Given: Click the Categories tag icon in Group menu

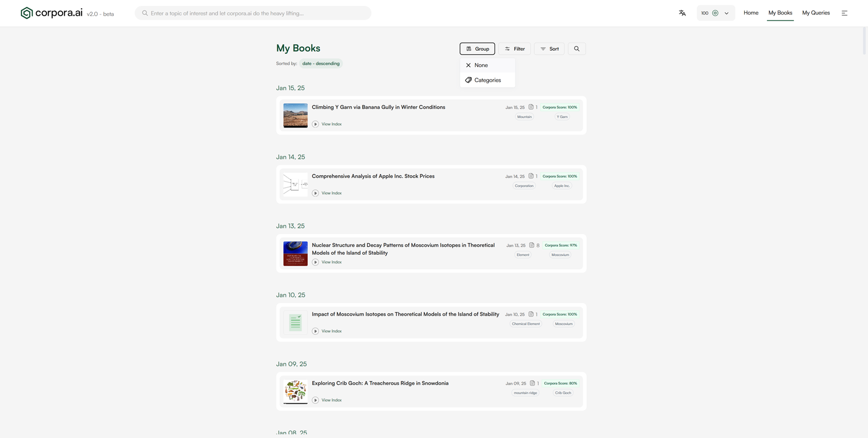Looking at the screenshot, I should click(468, 80).
